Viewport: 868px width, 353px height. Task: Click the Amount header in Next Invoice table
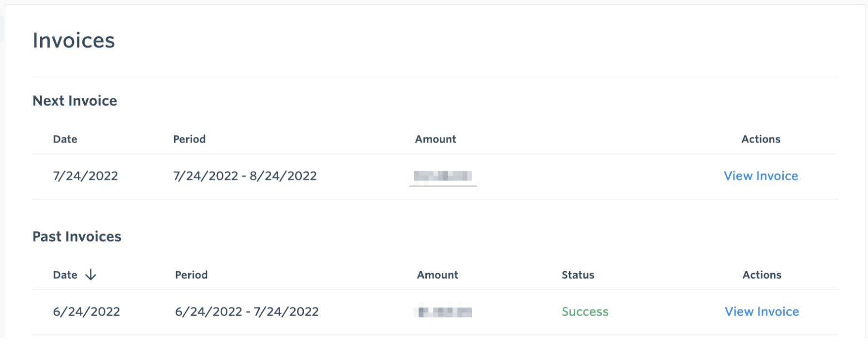435,139
